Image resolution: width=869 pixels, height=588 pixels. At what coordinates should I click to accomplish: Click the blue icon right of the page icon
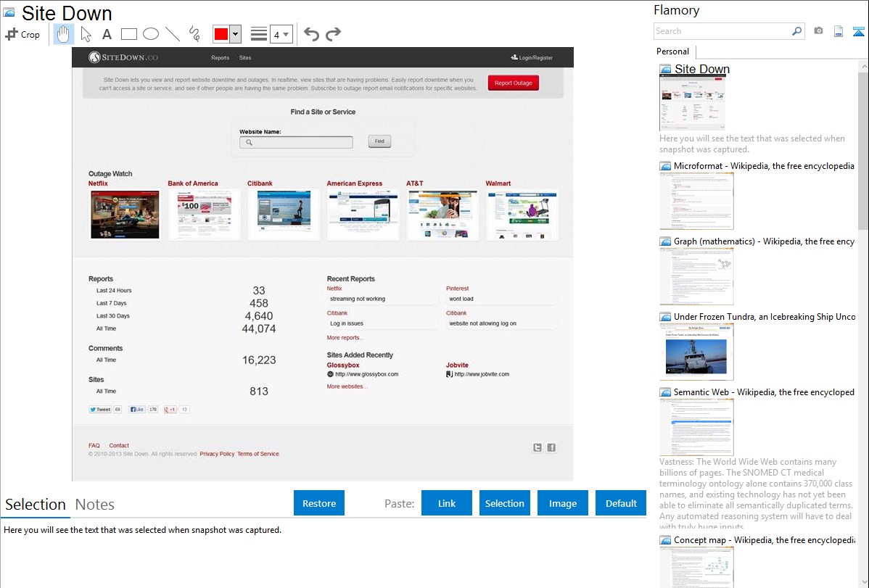[x=858, y=31]
